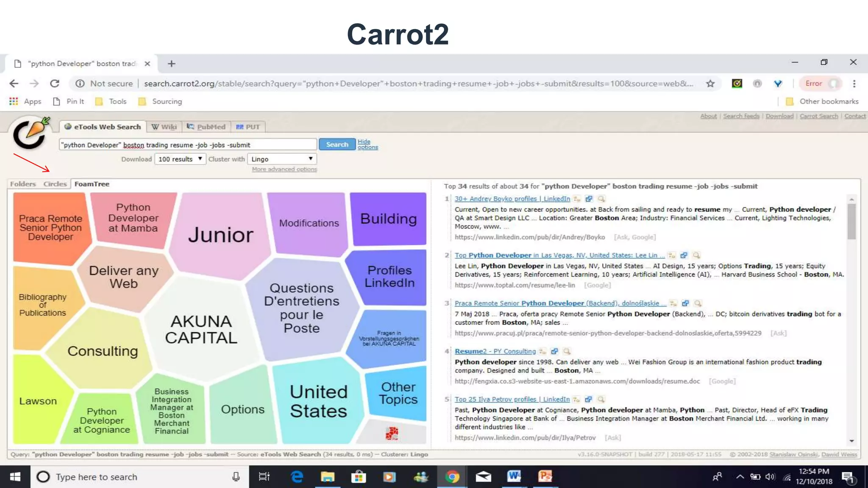Screen dimensions: 868x488
Task: Click show-in-clusters icon for Andrey Boyko result
Action: pos(577,199)
